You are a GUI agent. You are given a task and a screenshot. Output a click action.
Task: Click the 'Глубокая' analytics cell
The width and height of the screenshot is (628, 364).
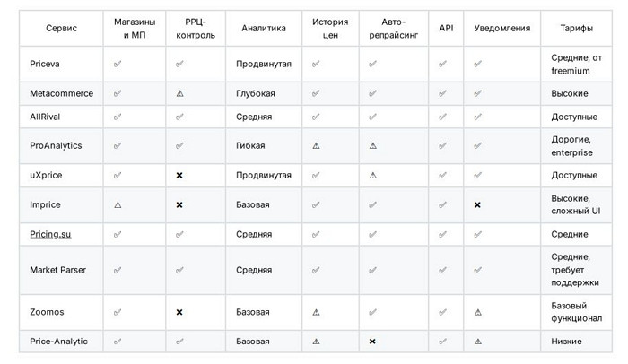[255, 93]
